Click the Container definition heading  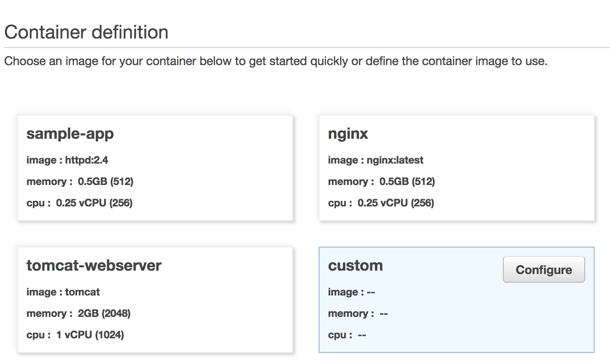click(x=86, y=32)
